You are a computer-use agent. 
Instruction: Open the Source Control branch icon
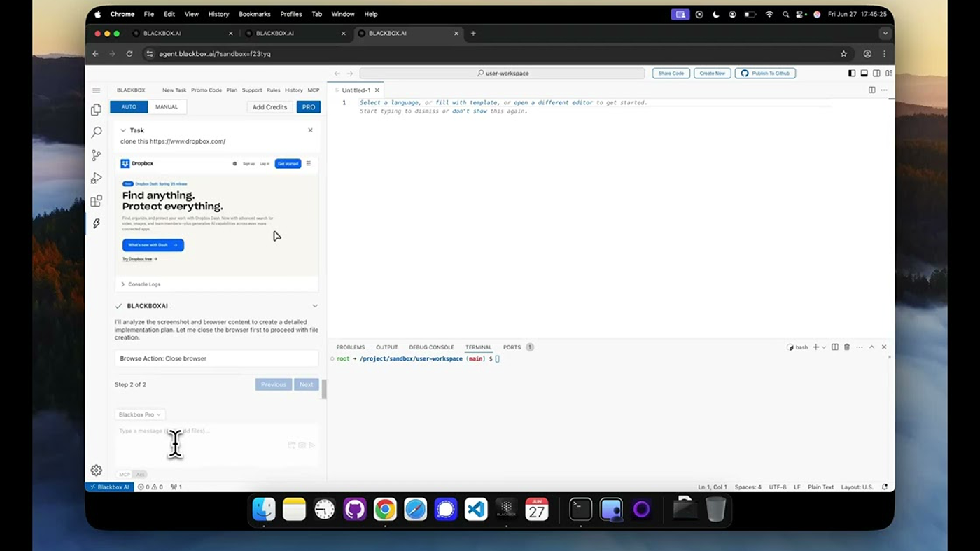click(x=97, y=155)
